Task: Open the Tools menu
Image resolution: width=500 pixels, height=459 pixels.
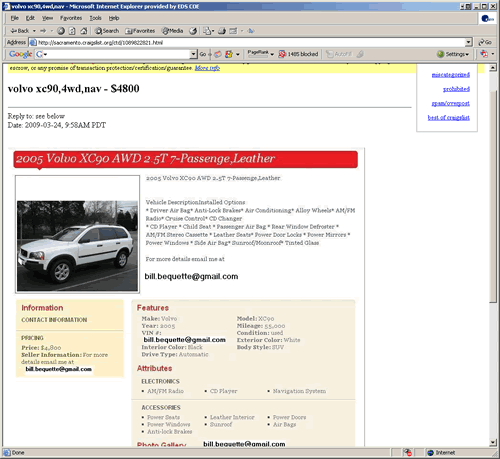Action: click(95, 18)
